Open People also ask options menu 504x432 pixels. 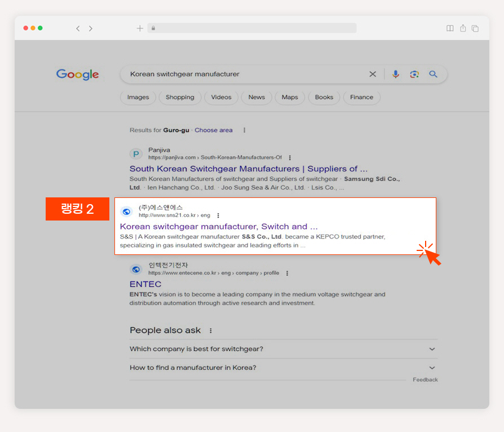click(x=210, y=330)
